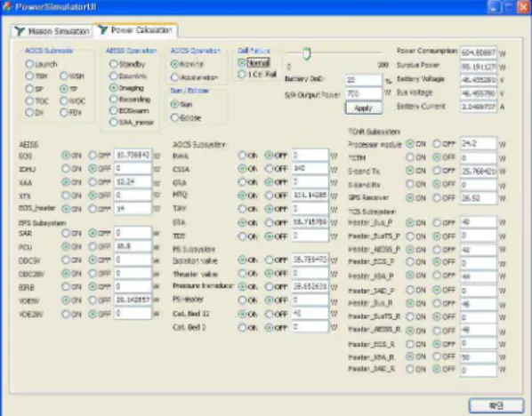
Task: Turn EOS_heater OFF
Action: click(93, 209)
